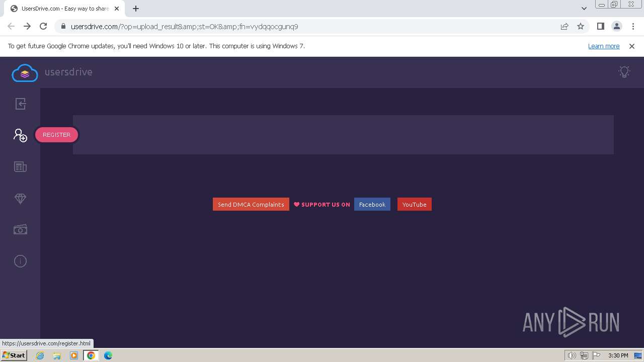The width and height of the screenshot is (644, 362).
Task: Open the info circle sidebar icon
Action: (20, 261)
